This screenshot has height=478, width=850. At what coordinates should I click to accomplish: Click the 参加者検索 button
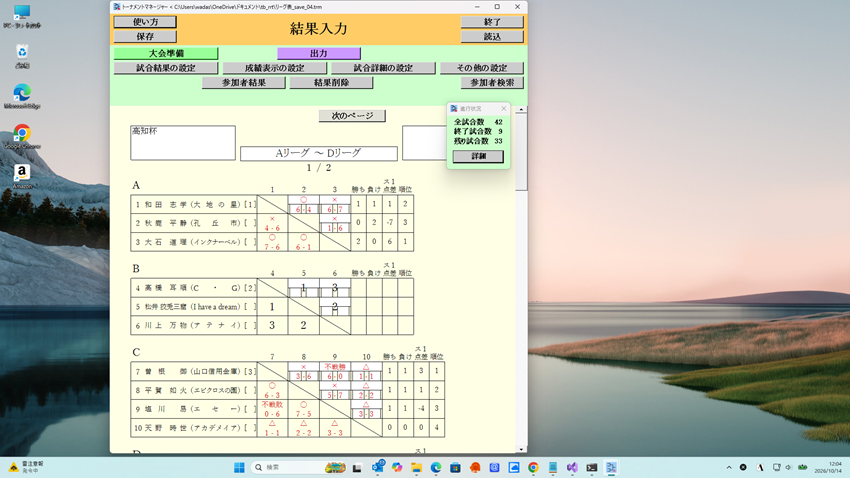[492, 82]
